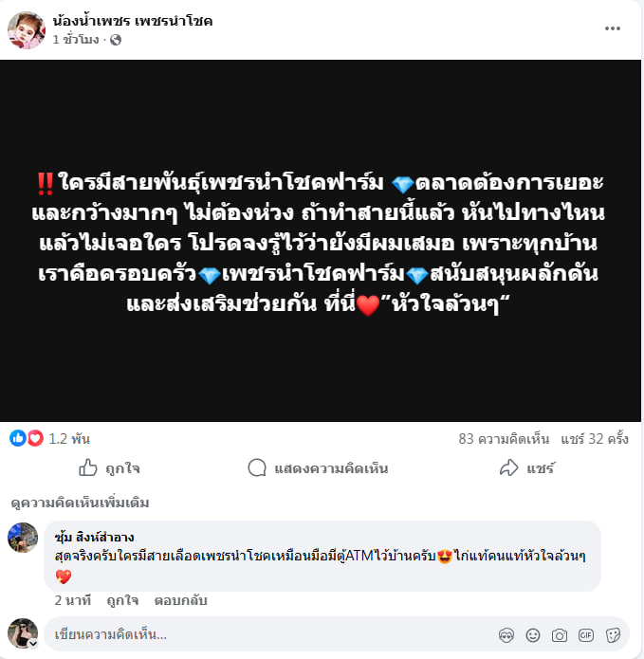Expand ดูความคิดเห็นเพิ่มเติม to view more comments

point(80,503)
